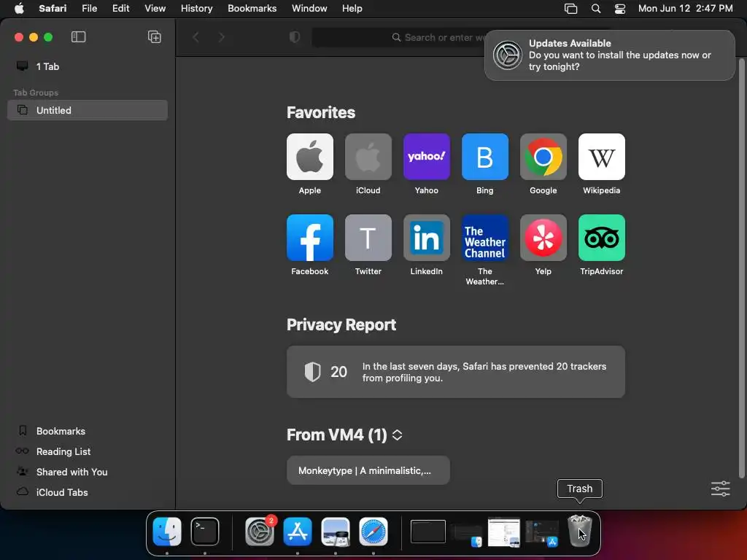Click the date and time clock
This screenshot has height=560, width=747.
[685, 8]
